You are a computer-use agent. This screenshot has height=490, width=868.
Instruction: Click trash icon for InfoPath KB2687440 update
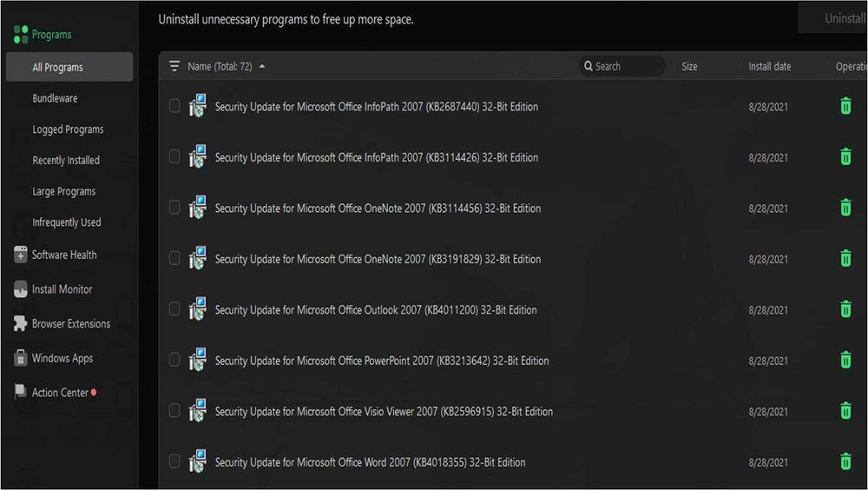(x=845, y=106)
